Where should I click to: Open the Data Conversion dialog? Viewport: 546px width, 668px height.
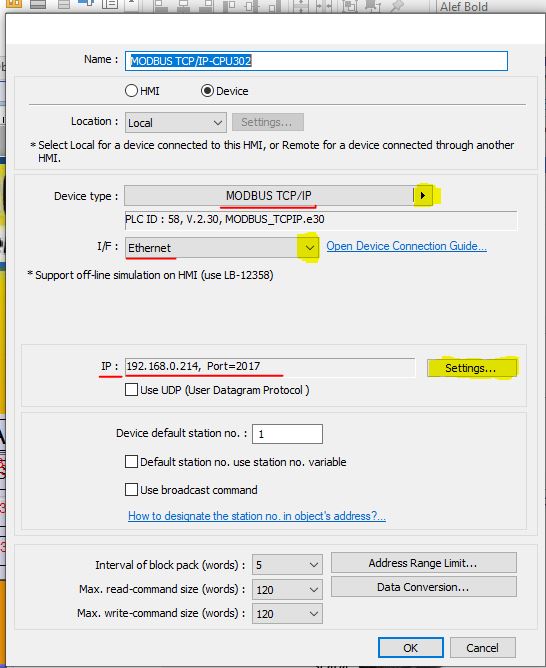coord(424,587)
